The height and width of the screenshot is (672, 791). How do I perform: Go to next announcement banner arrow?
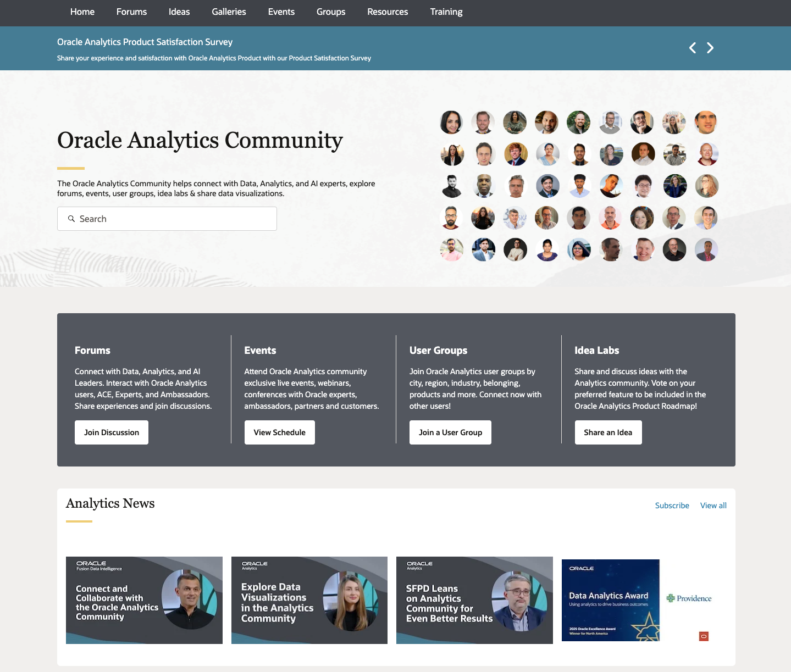click(710, 48)
